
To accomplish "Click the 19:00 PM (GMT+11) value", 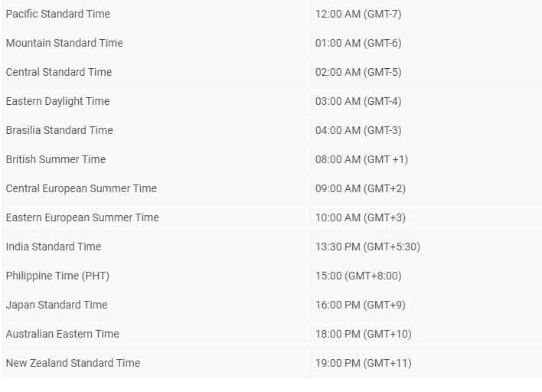I will click(364, 363).
